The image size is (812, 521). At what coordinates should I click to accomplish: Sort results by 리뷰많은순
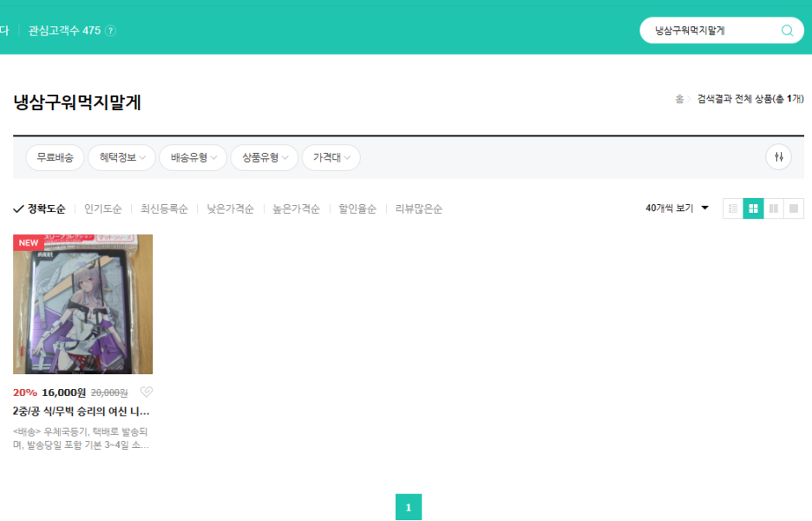click(x=418, y=208)
